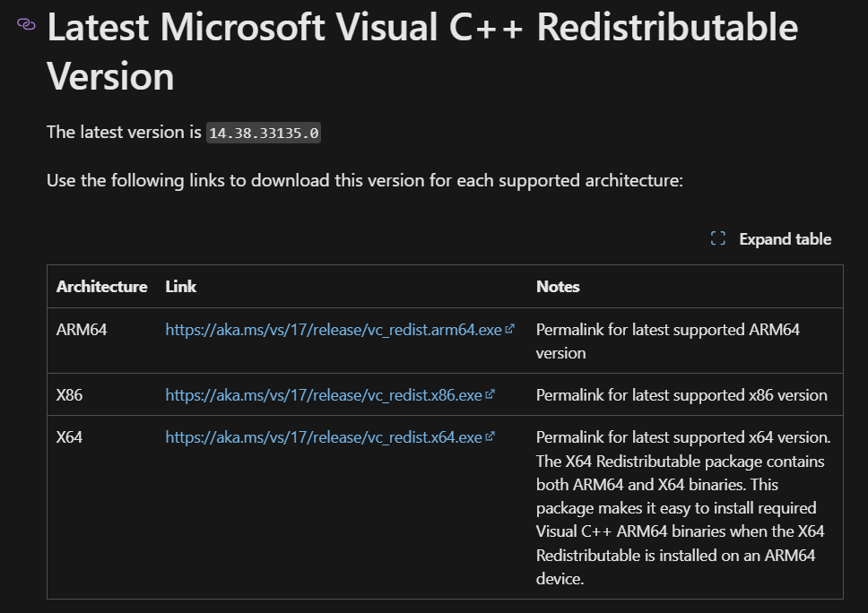
Task: Click the Link column header
Action: pyautogui.click(x=181, y=287)
